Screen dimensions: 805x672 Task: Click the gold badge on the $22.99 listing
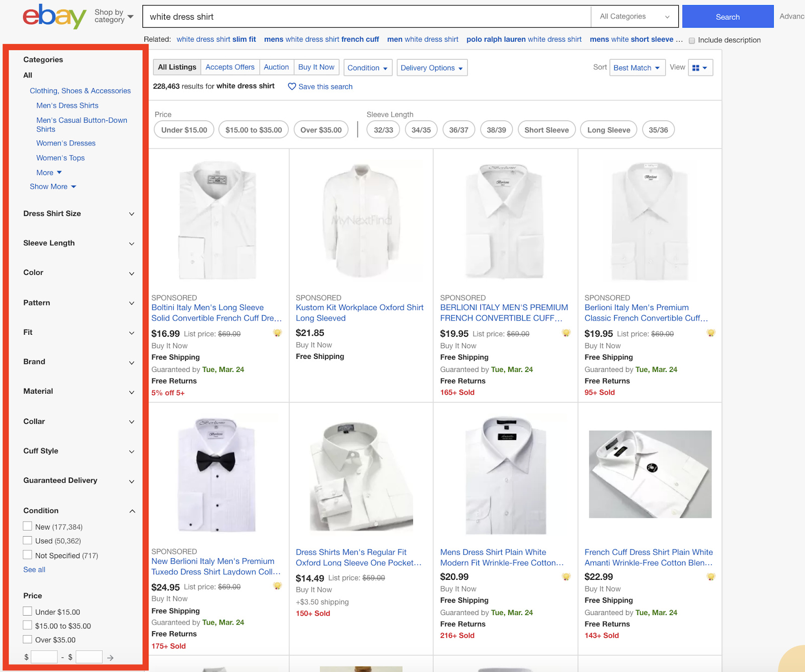711,577
